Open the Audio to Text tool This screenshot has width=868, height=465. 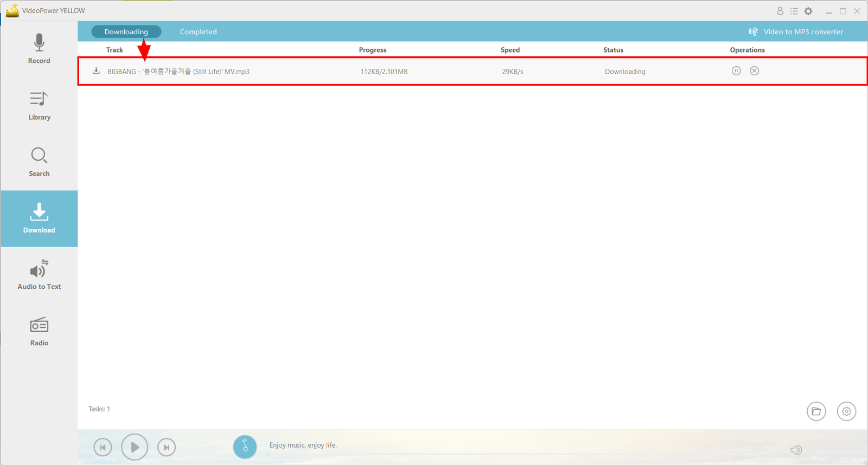39,275
